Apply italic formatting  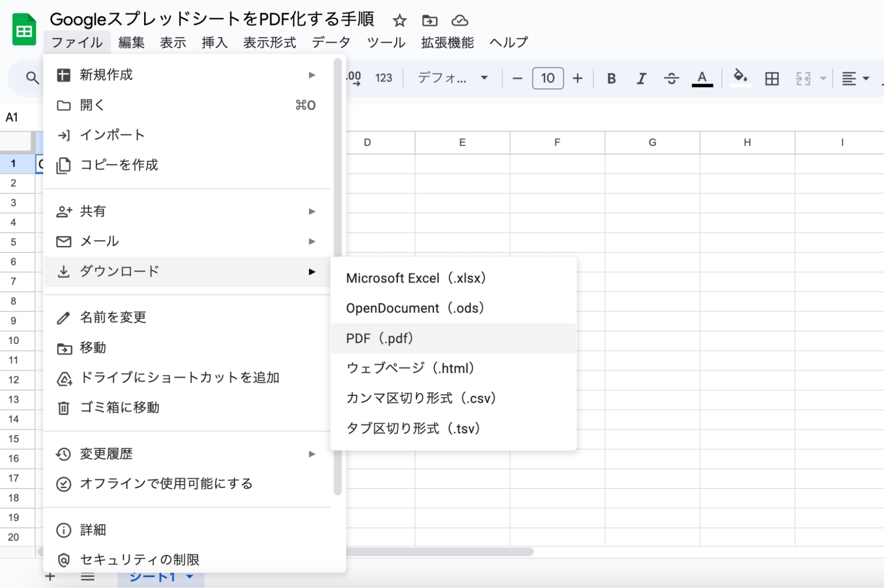(x=641, y=78)
